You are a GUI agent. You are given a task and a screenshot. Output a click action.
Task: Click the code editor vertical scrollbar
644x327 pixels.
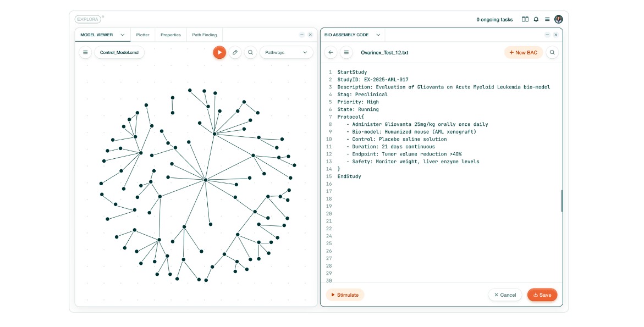click(x=562, y=201)
